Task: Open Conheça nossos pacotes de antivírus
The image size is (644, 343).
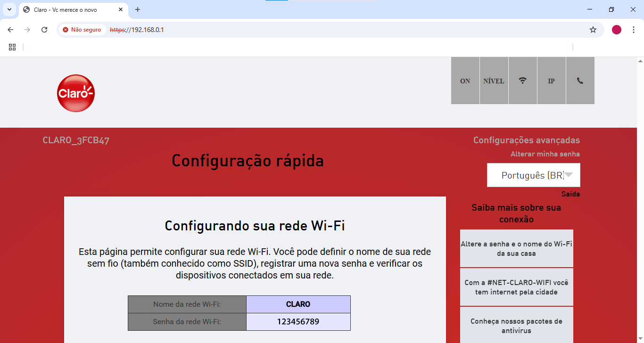Action: 517,326
